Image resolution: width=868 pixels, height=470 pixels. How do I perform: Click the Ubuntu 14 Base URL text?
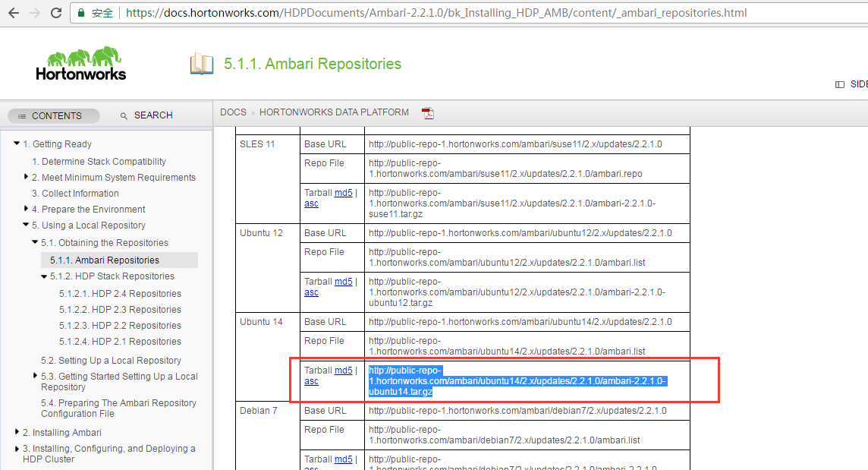[520, 321]
